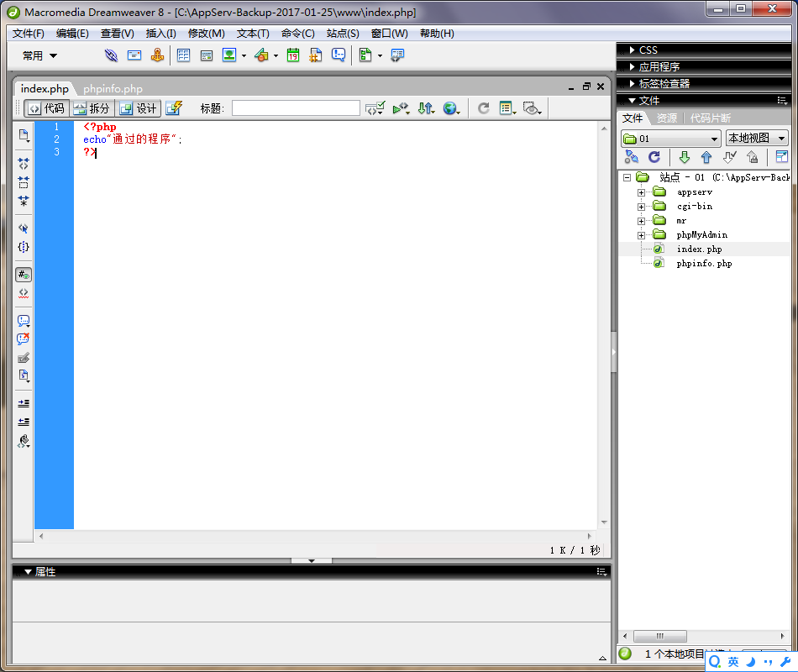Open the Tag Chooser icon
This screenshot has width=798, height=672.
[397, 55]
